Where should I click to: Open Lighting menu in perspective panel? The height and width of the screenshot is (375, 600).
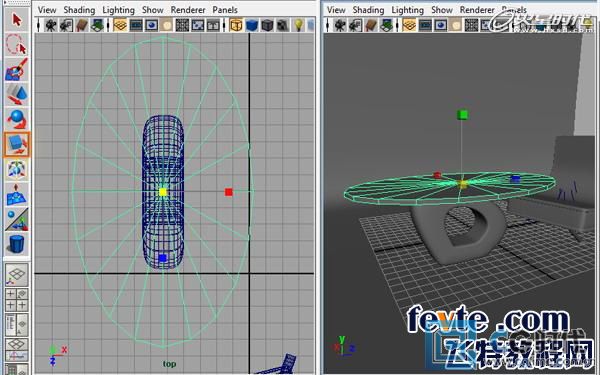click(x=408, y=10)
